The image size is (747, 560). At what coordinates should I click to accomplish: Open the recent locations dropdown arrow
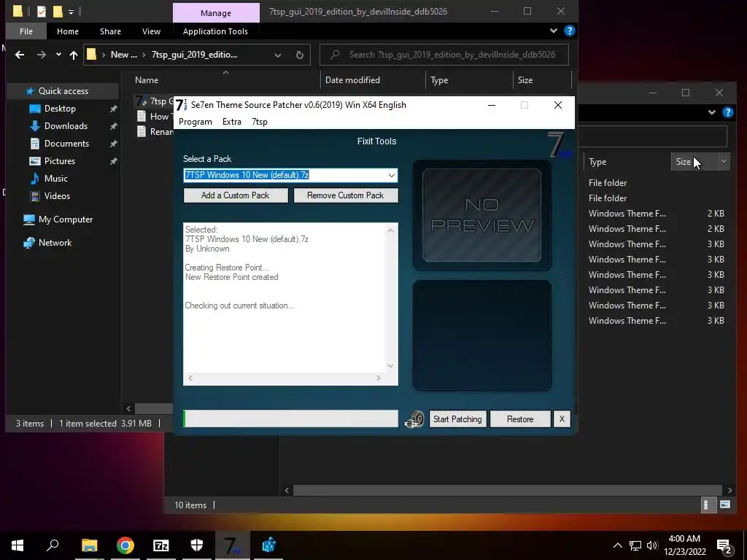point(58,55)
